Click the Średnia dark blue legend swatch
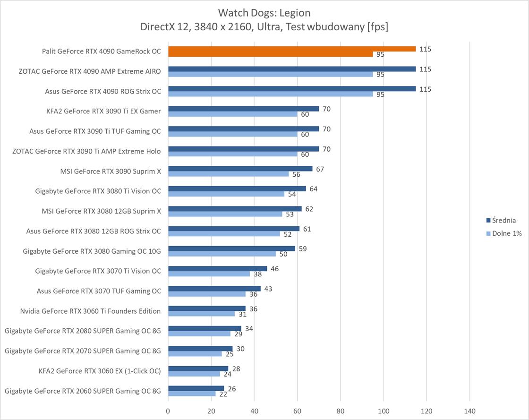Image resolution: width=529 pixels, height=420 pixels. click(x=488, y=220)
